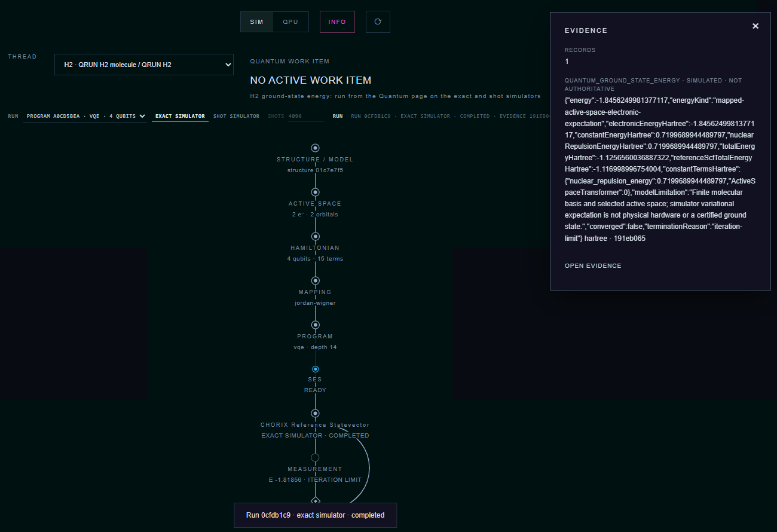The width and height of the screenshot is (777, 532).
Task: Click the Active Space node circle
Action: [315, 192]
